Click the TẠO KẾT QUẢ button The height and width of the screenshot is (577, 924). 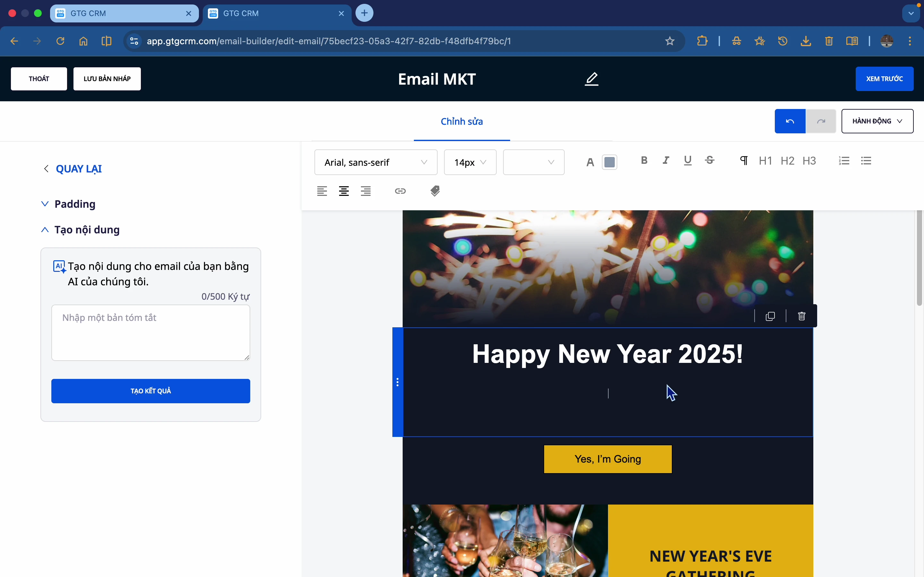coord(150,391)
